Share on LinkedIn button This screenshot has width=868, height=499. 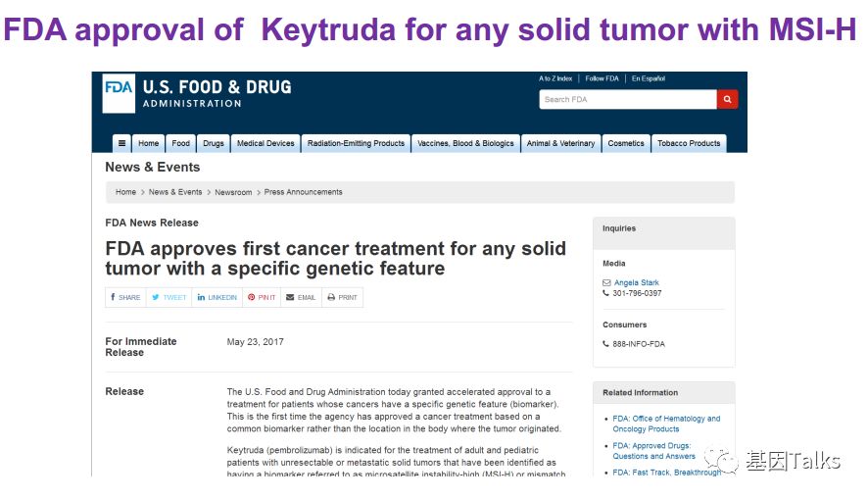click(x=217, y=297)
